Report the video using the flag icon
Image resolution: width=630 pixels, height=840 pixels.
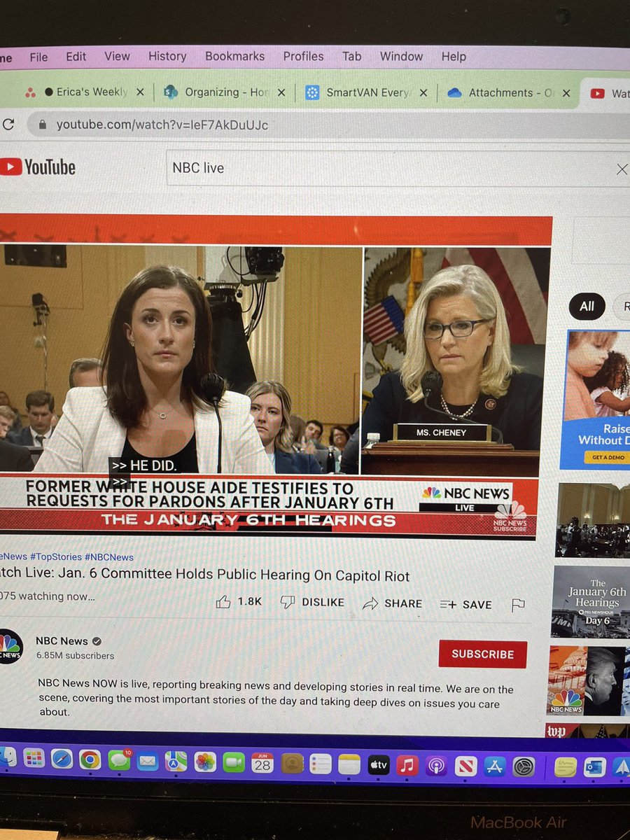519,604
